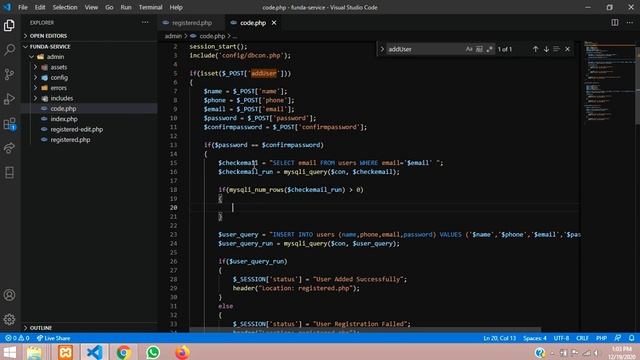Screen dimensions: 640x360
Task: Open WhatsApp from the taskbar
Action: pos(153,352)
